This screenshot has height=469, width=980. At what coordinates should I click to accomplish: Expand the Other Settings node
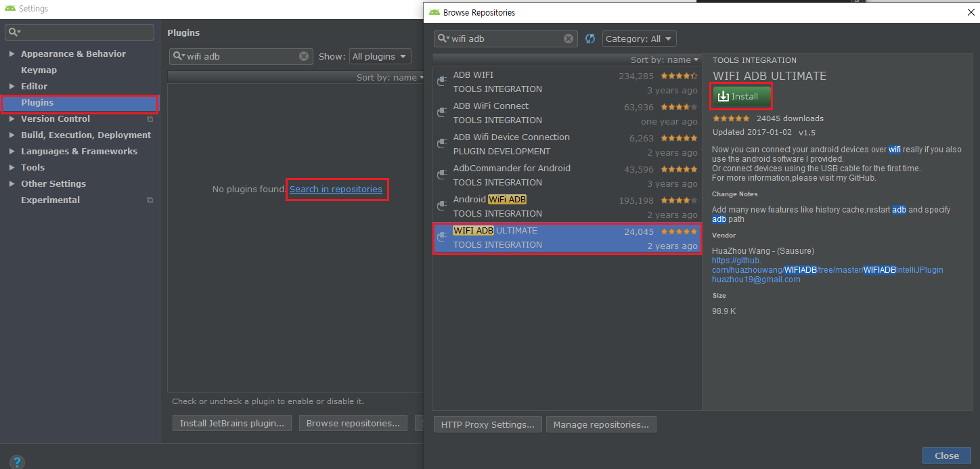click(x=12, y=184)
